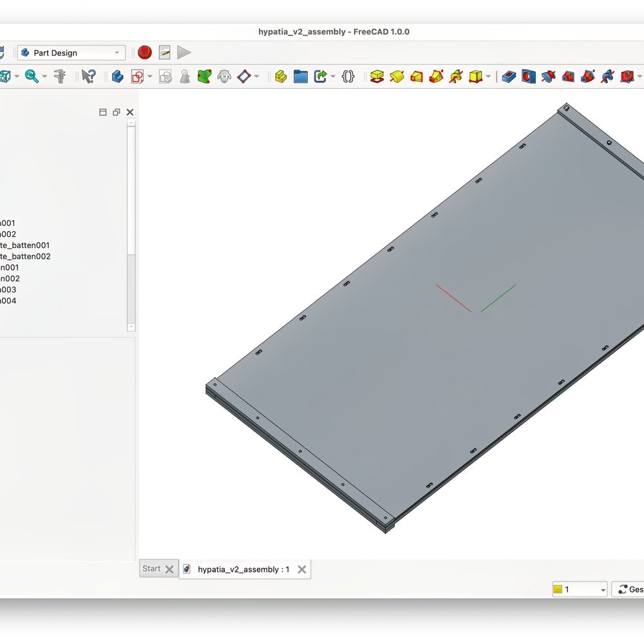Switch to the Start tab
The height and width of the screenshot is (644, 644).
151,569
